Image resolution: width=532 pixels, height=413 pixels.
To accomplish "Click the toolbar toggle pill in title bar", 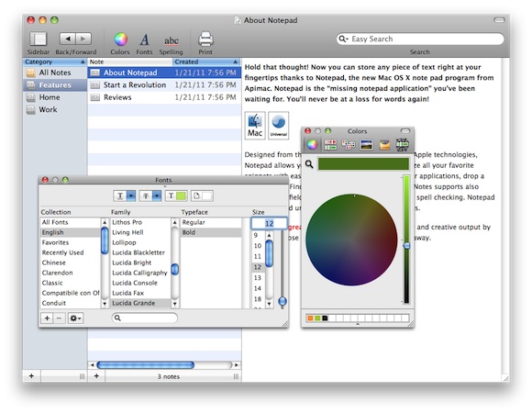I will pos(499,20).
